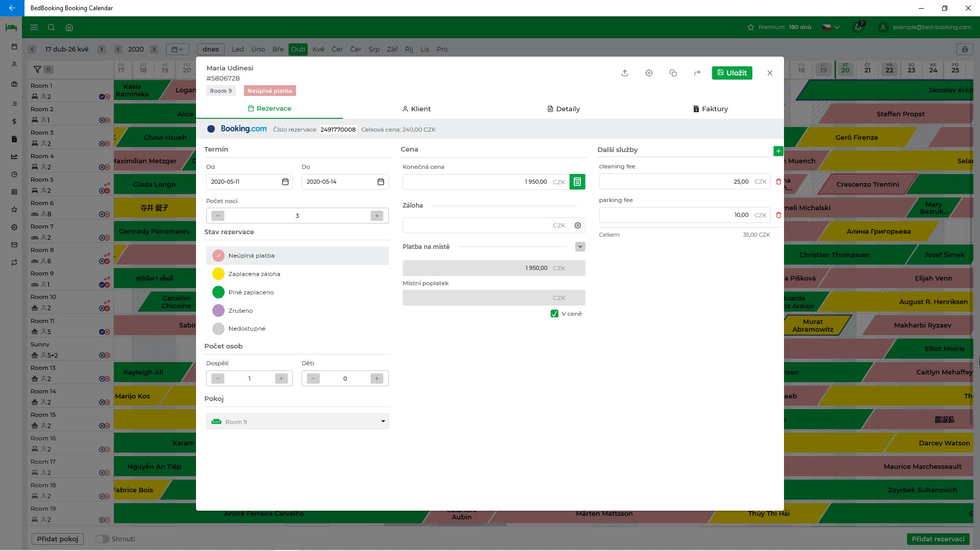Click the print icon in calendar toolbar
Screen dimensions: 980x551
965,49
